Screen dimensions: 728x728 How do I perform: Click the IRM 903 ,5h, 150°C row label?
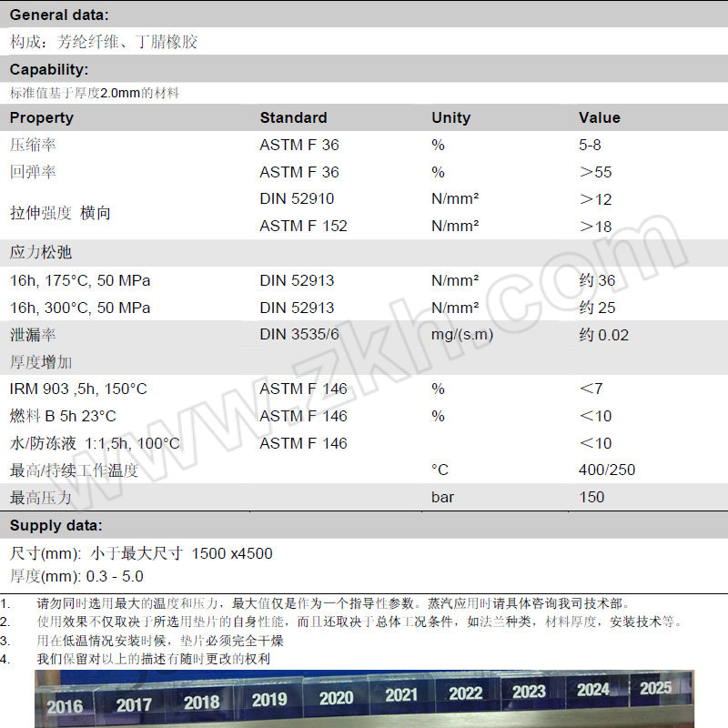[x=78, y=389]
